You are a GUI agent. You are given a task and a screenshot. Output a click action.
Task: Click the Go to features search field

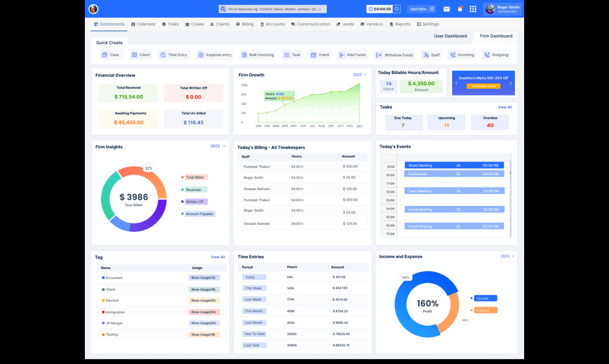pyautogui.click(x=273, y=9)
